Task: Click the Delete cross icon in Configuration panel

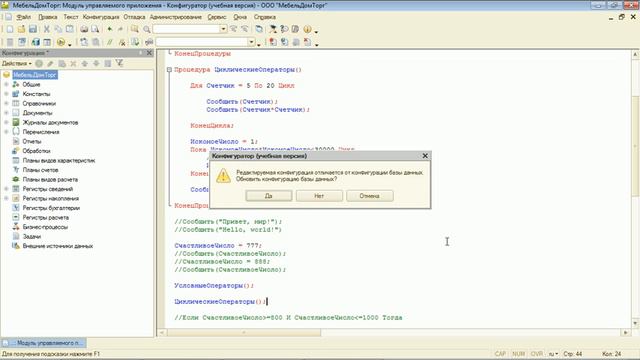Action: 73,64
